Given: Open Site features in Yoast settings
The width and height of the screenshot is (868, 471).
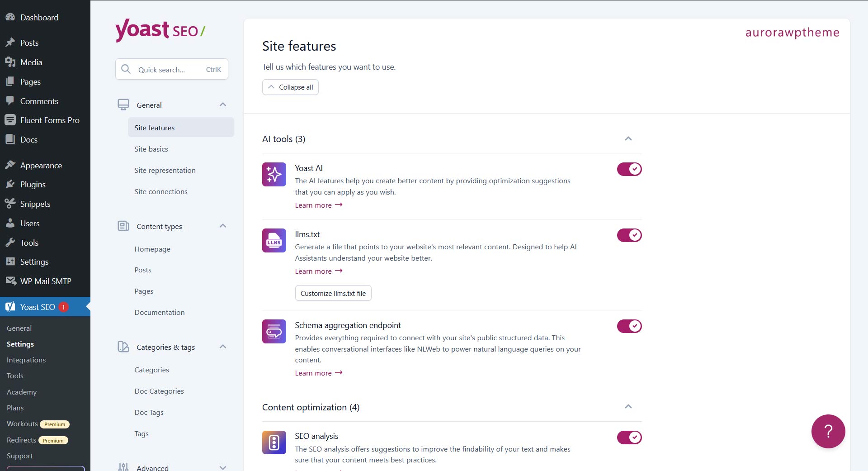Looking at the screenshot, I should (181, 128).
